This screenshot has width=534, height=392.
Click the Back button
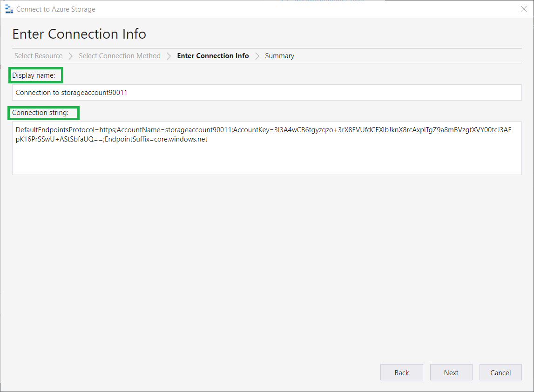point(401,372)
